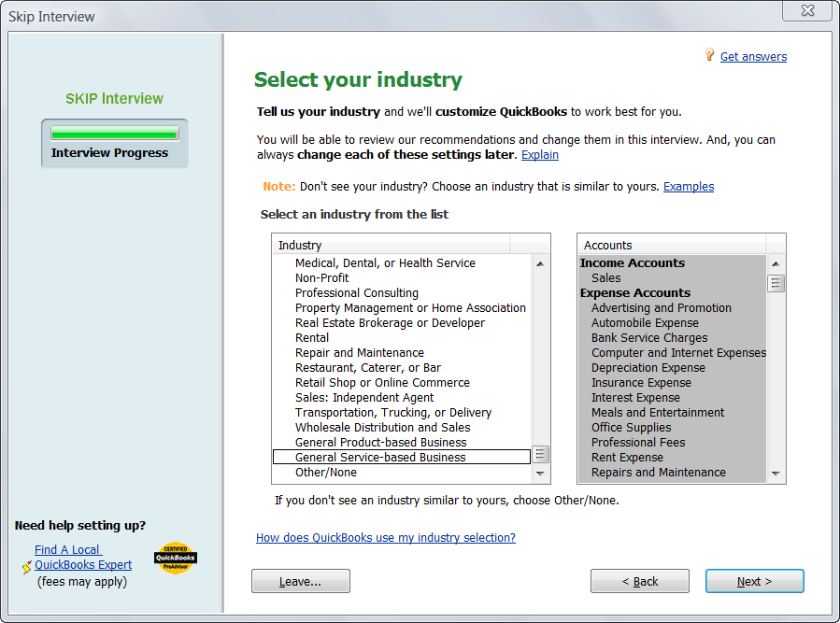Choose Other/None from the industry list
Viewport: 840px width, 623px height.
tap(324, 473)
